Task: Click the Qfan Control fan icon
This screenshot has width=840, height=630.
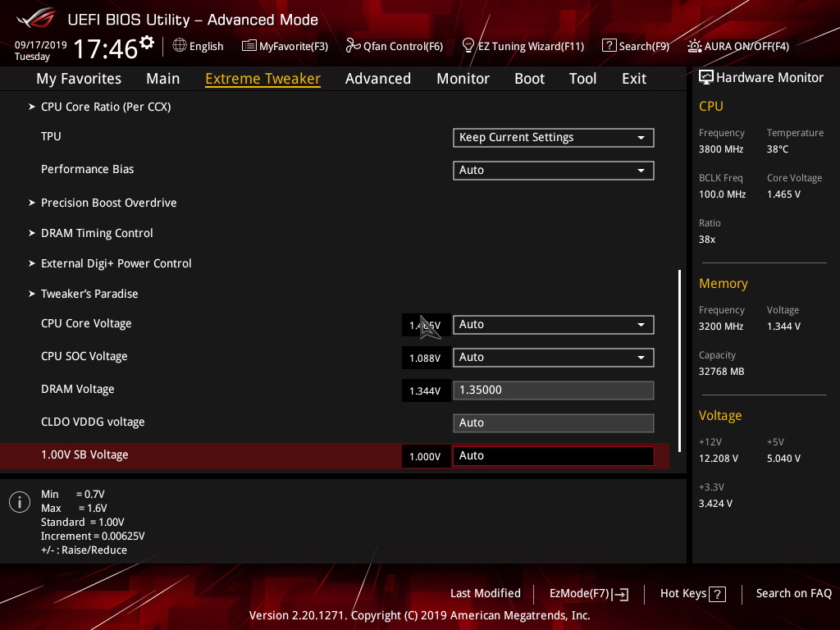Action: click(x=353, y=46)
